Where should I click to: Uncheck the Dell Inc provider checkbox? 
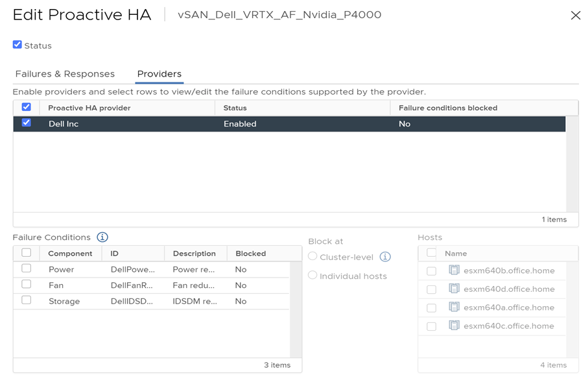(x=26, y=123)
